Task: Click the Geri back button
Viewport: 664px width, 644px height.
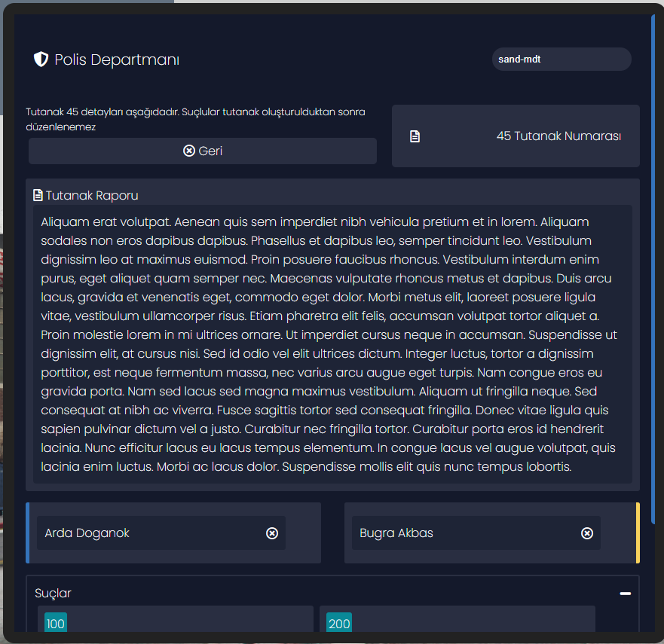Action: [x=203, y=151]
